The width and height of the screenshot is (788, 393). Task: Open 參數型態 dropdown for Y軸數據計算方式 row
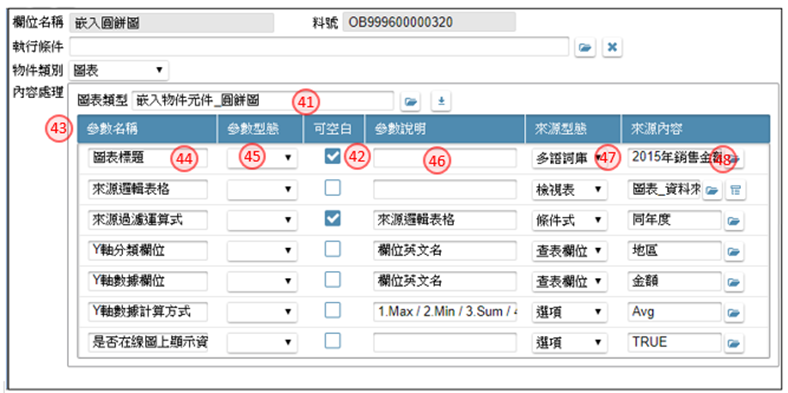262,312
